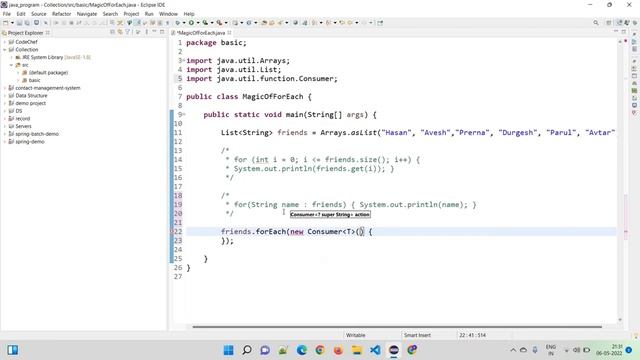The height and width of the screenshot is (360, 640).
Task: Click the green Run button icon
Action: coord(191,23)
